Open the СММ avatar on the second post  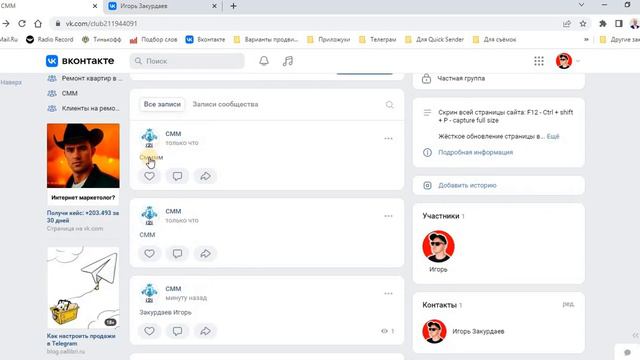pos(149,216)
